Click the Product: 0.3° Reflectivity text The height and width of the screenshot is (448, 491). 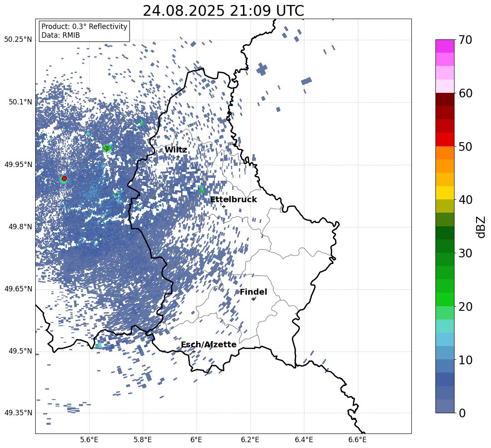pos(84,27)
